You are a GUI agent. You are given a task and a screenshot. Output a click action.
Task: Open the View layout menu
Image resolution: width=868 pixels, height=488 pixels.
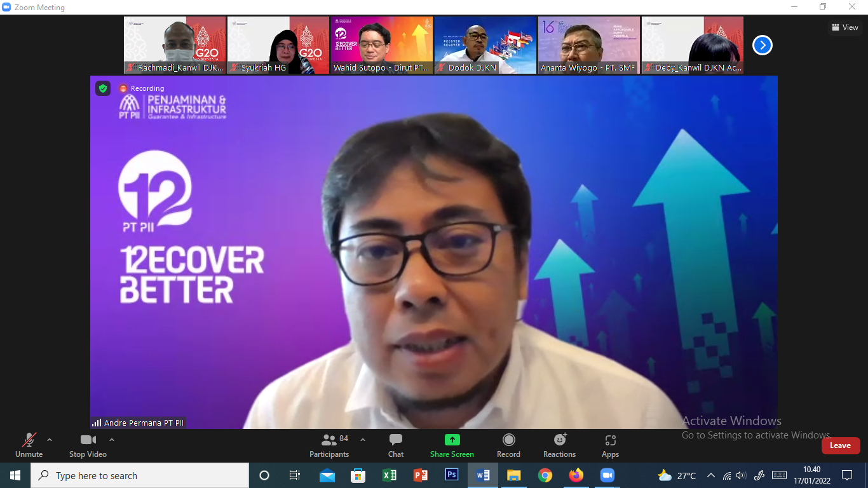tap(844, 27)
